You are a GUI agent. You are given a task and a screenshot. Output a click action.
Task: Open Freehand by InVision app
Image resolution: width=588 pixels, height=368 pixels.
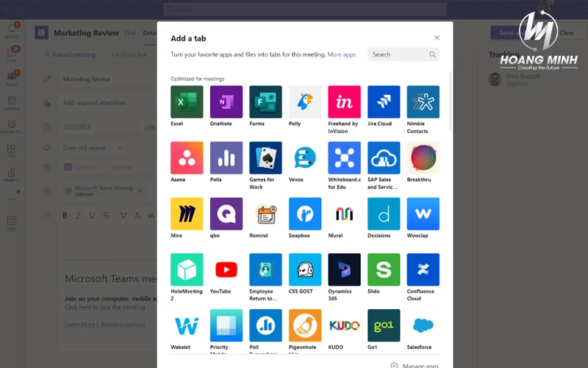point(344,102)
